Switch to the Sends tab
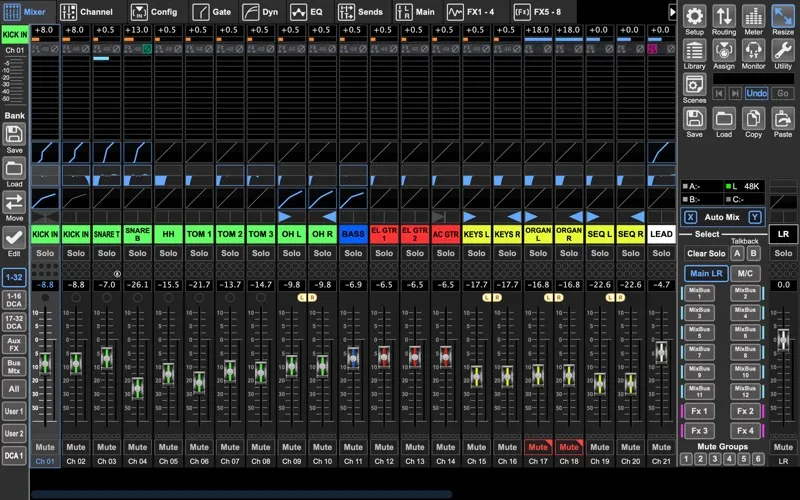 [360, 12]
